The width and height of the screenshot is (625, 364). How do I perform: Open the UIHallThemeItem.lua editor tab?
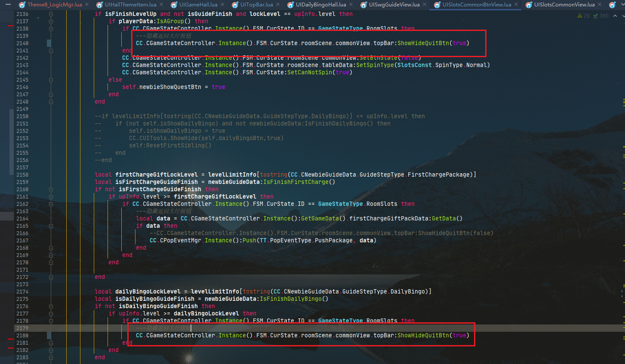[x=130, y=5]
